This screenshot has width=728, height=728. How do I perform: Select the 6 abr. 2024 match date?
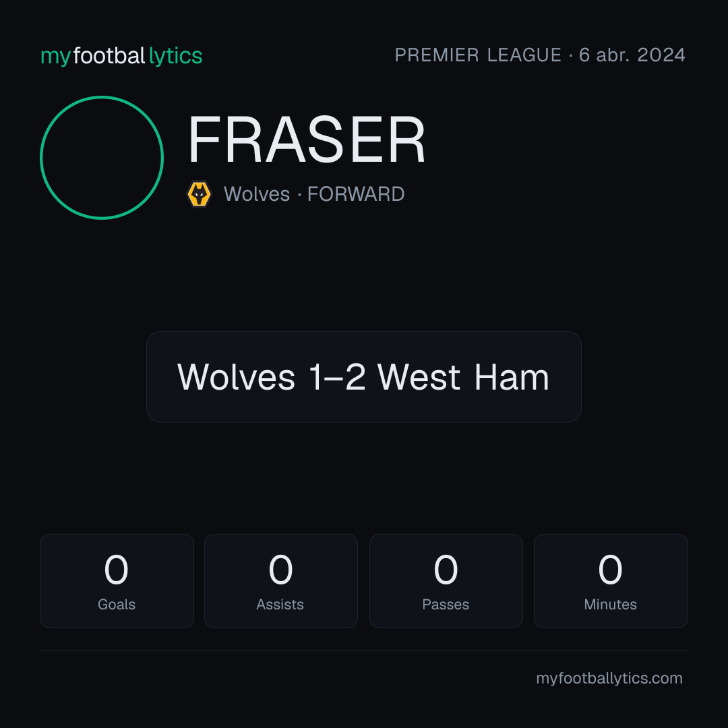tap(632, 55)
